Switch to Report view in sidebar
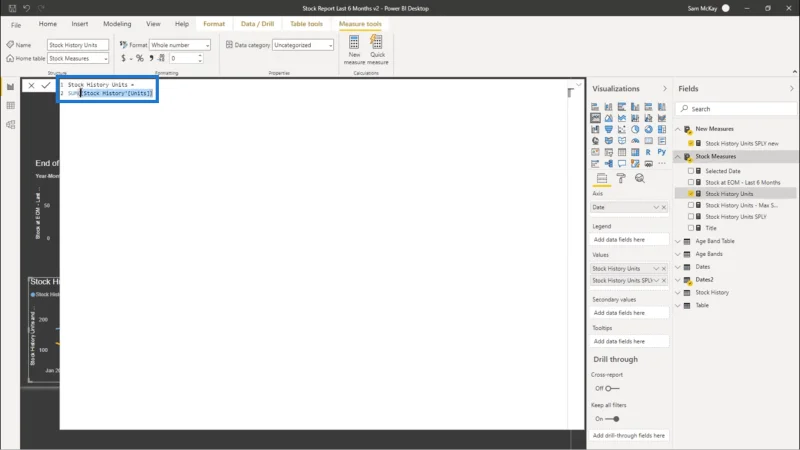This screenshot has width=800, height=450. pos(10,87)
